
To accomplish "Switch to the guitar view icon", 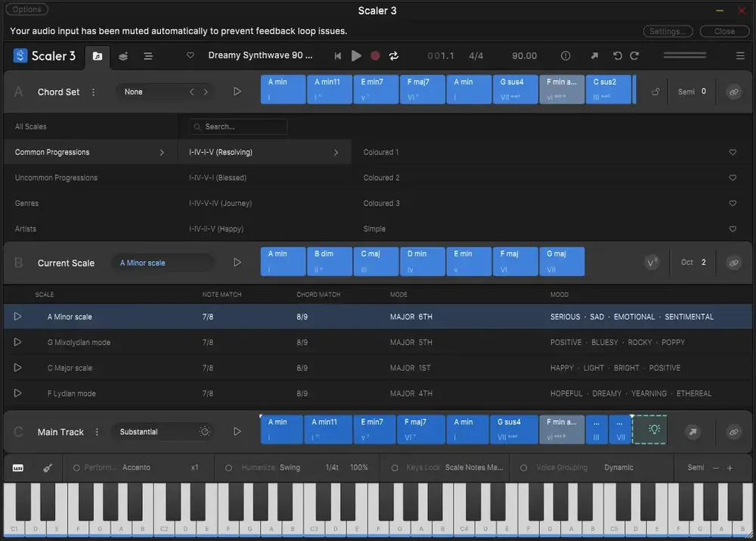I will pos(47,468).
